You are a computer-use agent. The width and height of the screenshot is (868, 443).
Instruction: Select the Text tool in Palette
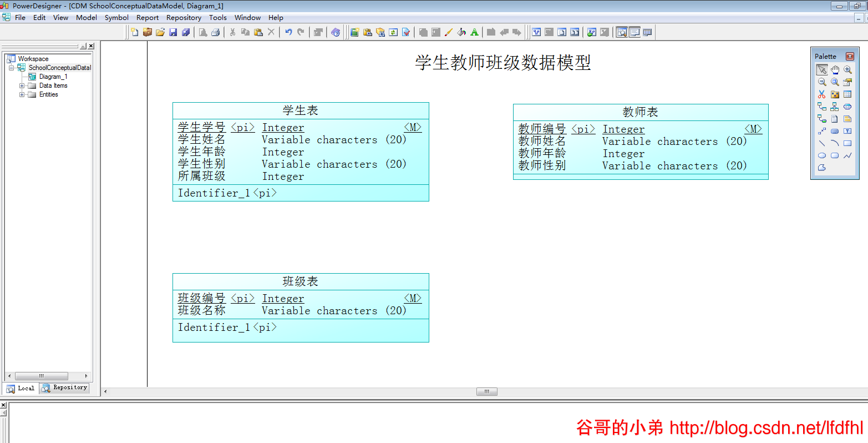point(847,131)
